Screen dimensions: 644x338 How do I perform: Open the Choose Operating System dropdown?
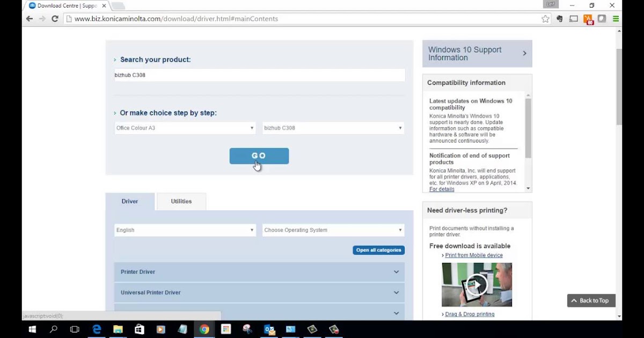[333, 230]
